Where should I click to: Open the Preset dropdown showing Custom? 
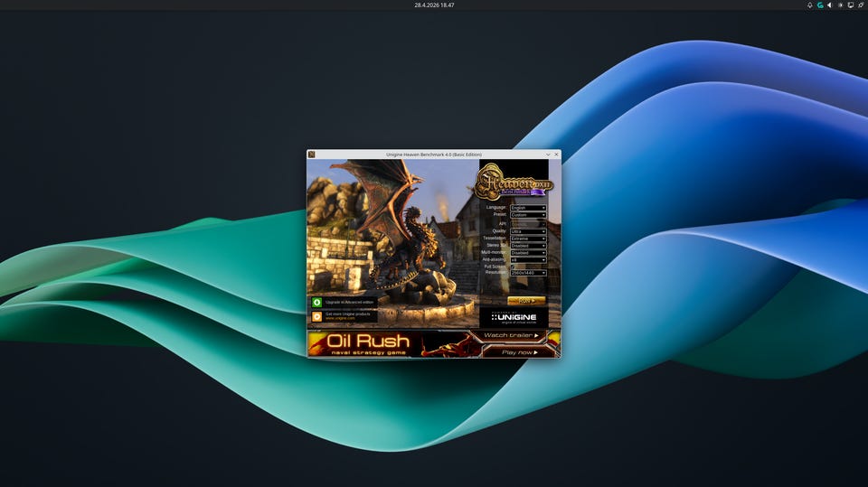tap(528, 215)
